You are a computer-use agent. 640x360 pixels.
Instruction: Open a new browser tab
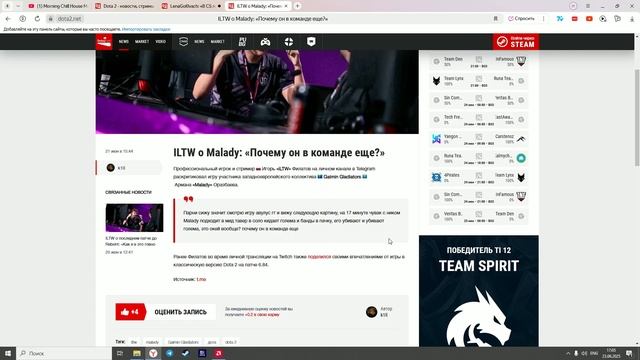[x=298, y=6]
